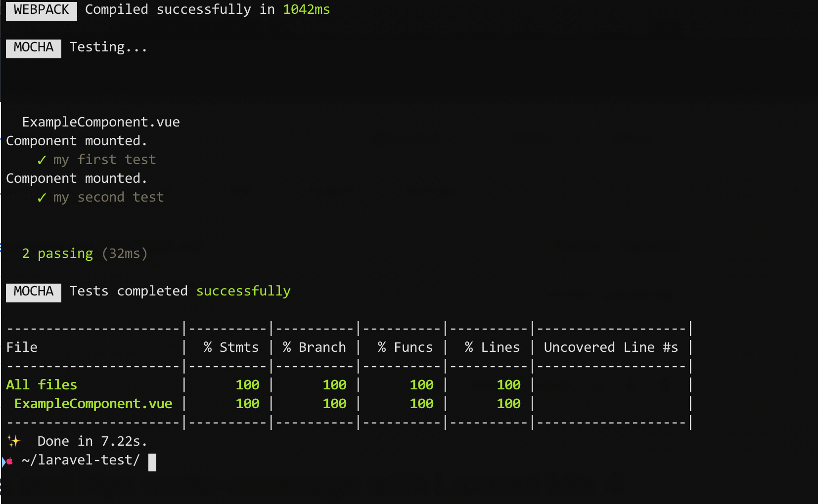Select the All files coverage row
The width and height of the screenshot is (818, 504).
click(x=42, y=384)
